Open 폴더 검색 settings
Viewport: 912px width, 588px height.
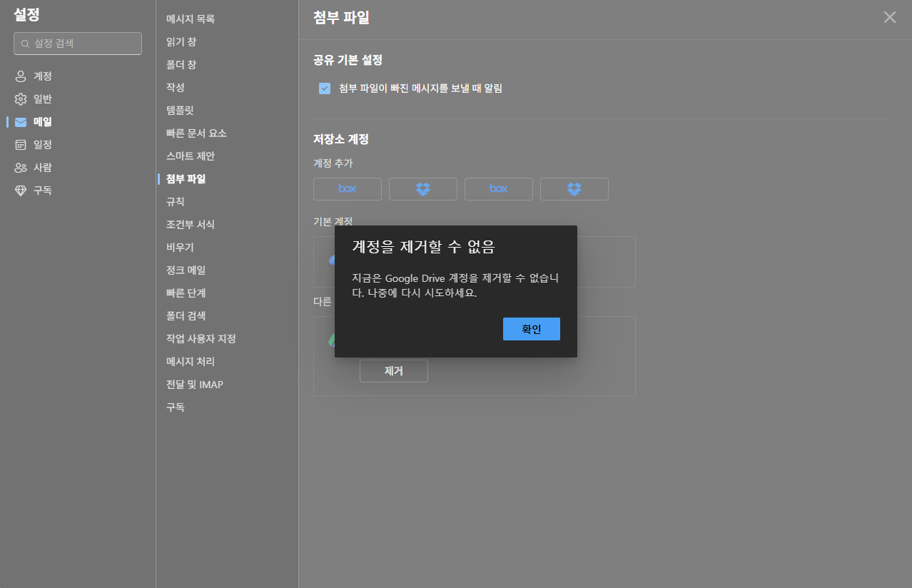(186, 315)
